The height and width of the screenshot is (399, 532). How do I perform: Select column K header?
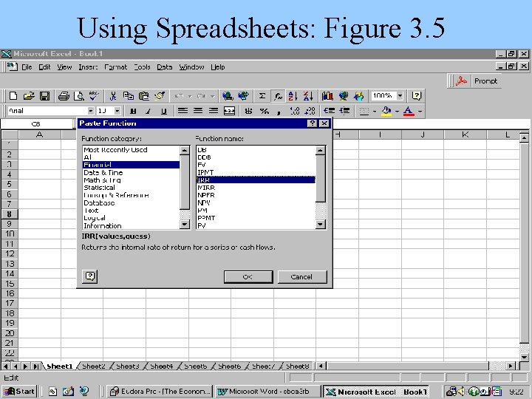click(465, 134)
